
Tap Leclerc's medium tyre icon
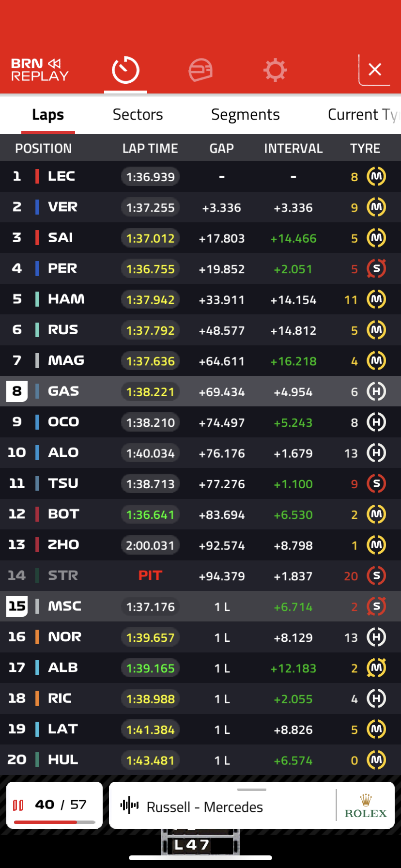tap(376, 176)
